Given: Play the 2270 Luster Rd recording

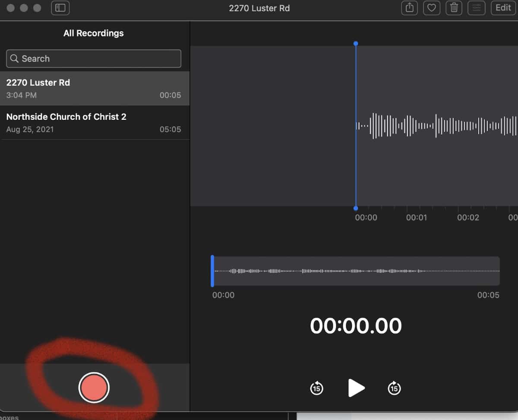Looking at the screenshot, I should click(356, 388).
